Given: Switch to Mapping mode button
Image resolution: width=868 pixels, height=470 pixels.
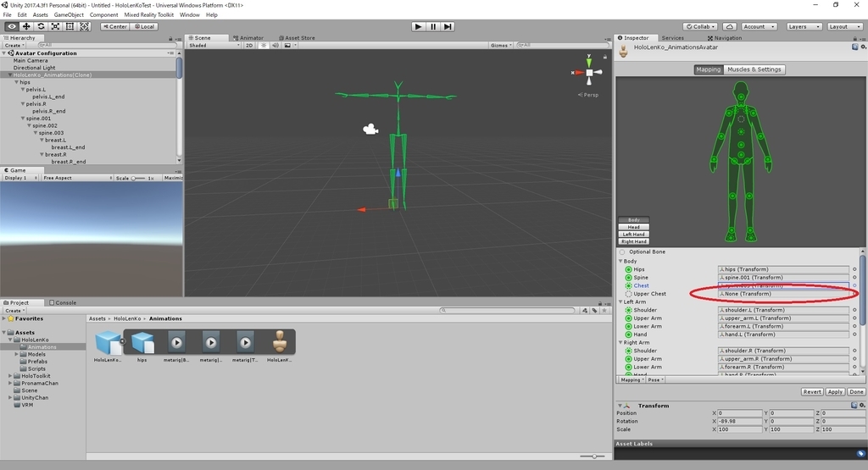Looking at the screenshot, I should 709,69.
